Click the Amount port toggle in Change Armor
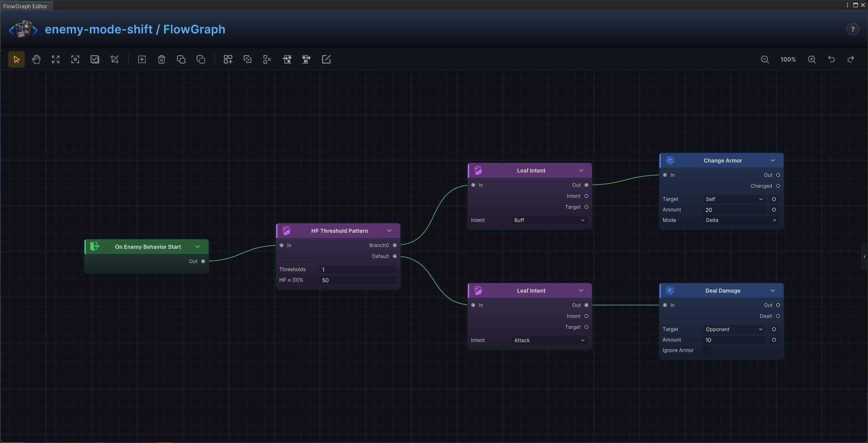 (x=774, y=210)
